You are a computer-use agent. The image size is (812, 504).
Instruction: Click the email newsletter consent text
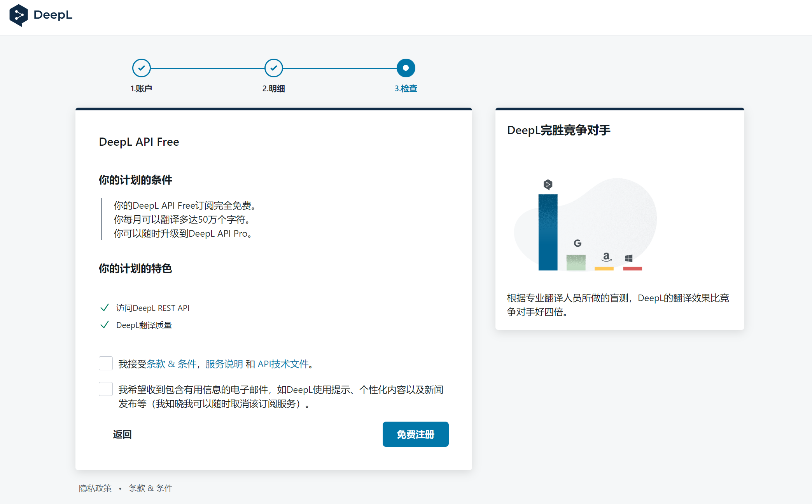(281, 397)
